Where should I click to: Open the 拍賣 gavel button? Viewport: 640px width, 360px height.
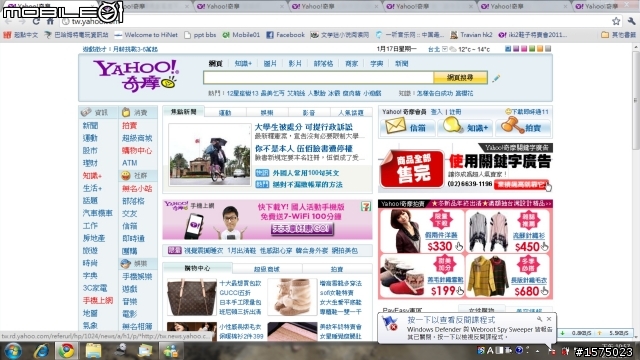(524, 127)
